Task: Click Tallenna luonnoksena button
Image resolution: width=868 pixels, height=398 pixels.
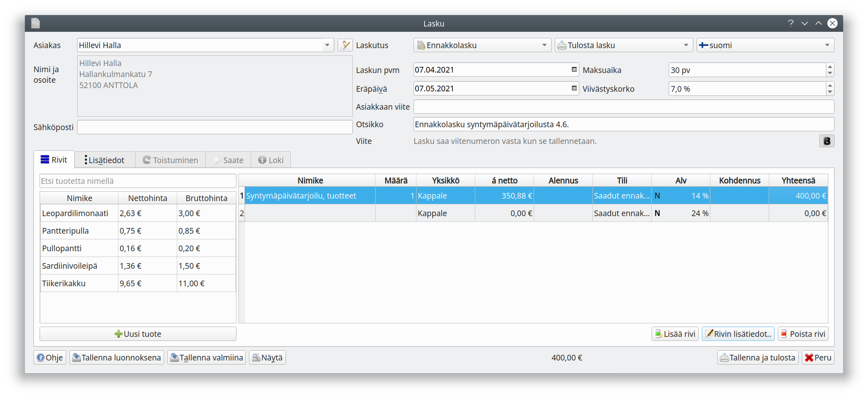Action: (117, 358)
